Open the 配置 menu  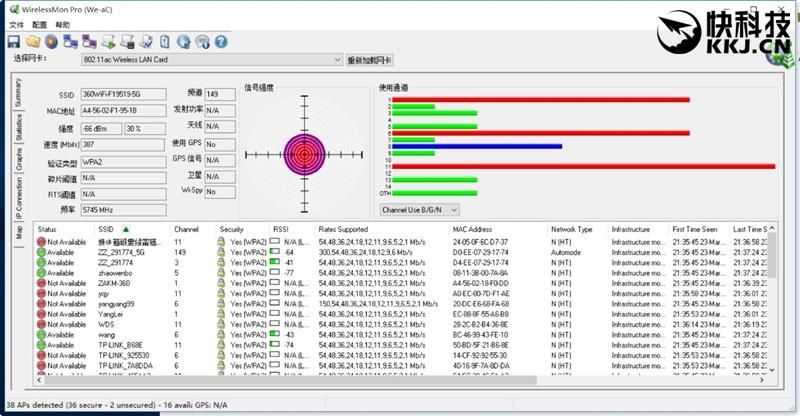click(39, 25)
